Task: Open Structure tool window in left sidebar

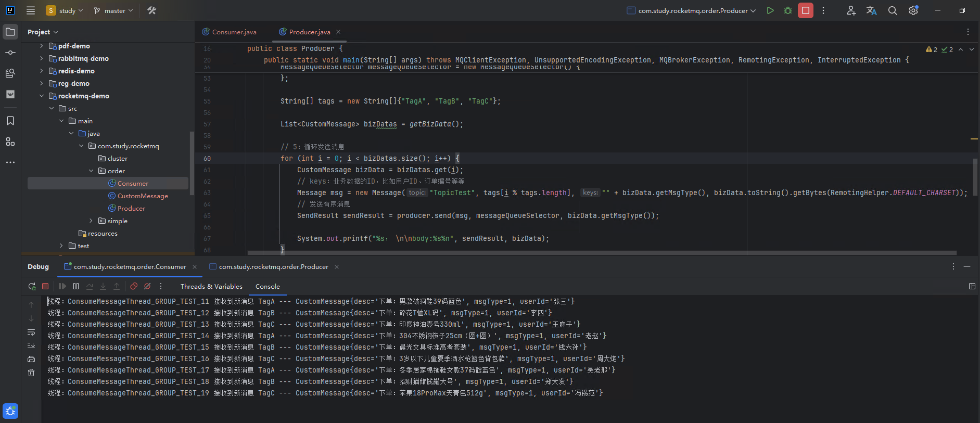Action: [x=10, y=142]
